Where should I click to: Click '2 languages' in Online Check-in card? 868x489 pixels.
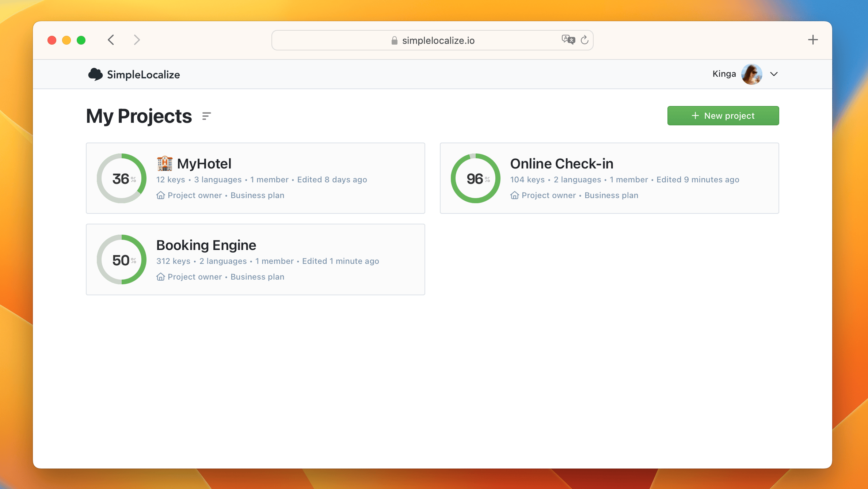pos(577,179)
